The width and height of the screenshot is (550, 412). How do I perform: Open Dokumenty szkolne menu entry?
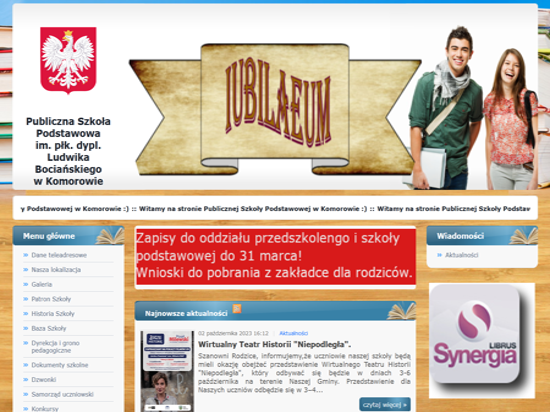point(60,365)
